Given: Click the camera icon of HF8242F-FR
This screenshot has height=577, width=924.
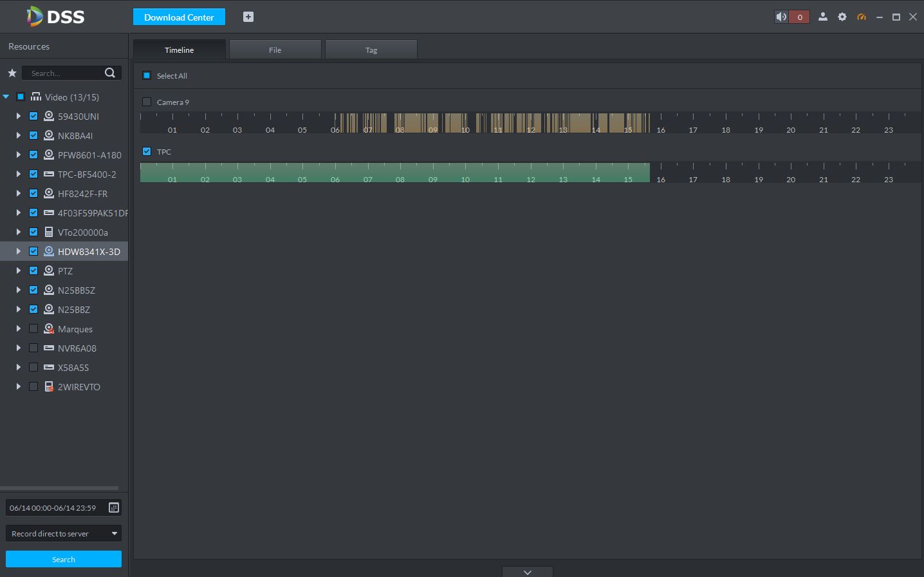Looking at the screenshot, I should point(49,193).
